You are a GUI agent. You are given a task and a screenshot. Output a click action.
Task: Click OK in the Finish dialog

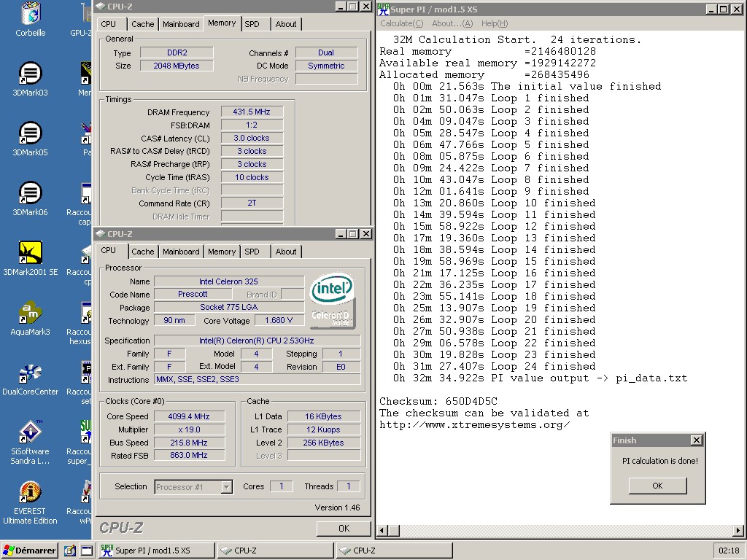click(x=657, y=486)
